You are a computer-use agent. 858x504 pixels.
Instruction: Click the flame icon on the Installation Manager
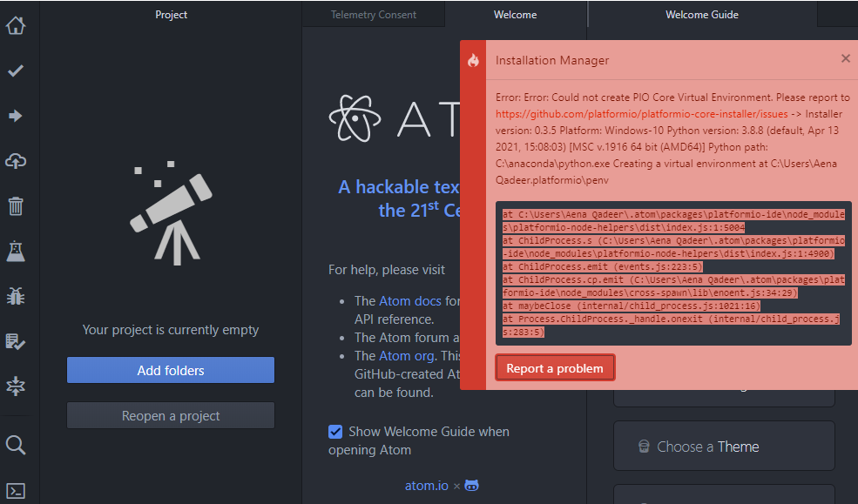pyautogui.click(x=473, y=59)
